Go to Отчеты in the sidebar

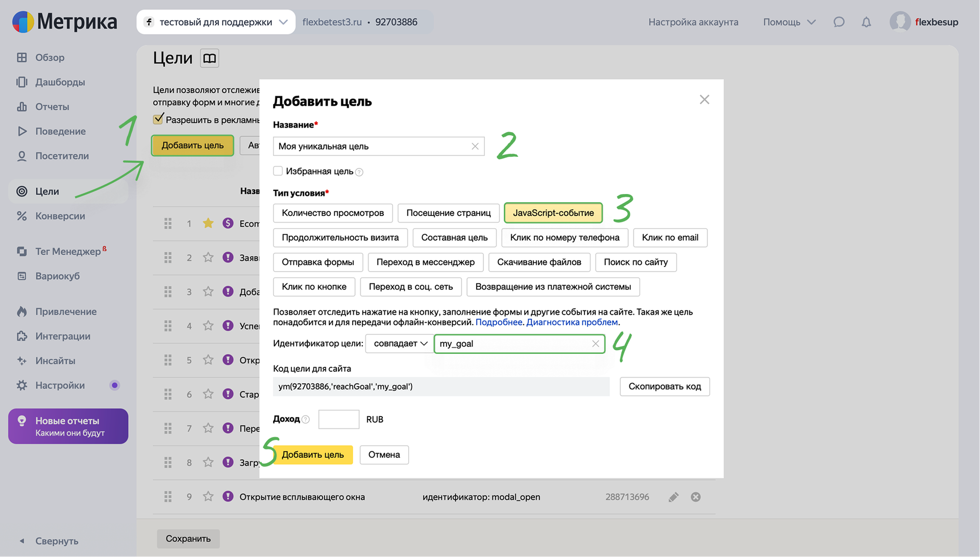(x=52, y=107)
